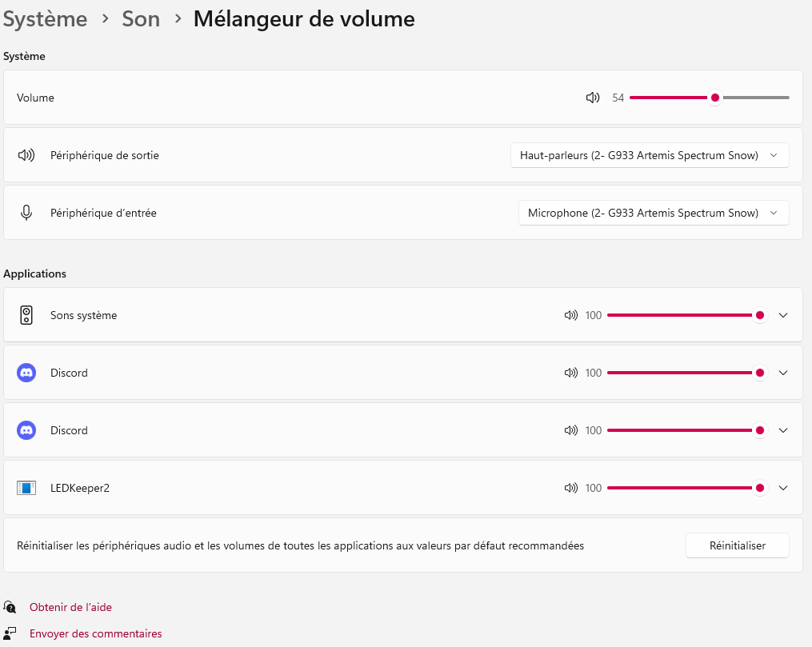
Task: Go to Système in the breadcrumb
Action: [x=46, y=19]
